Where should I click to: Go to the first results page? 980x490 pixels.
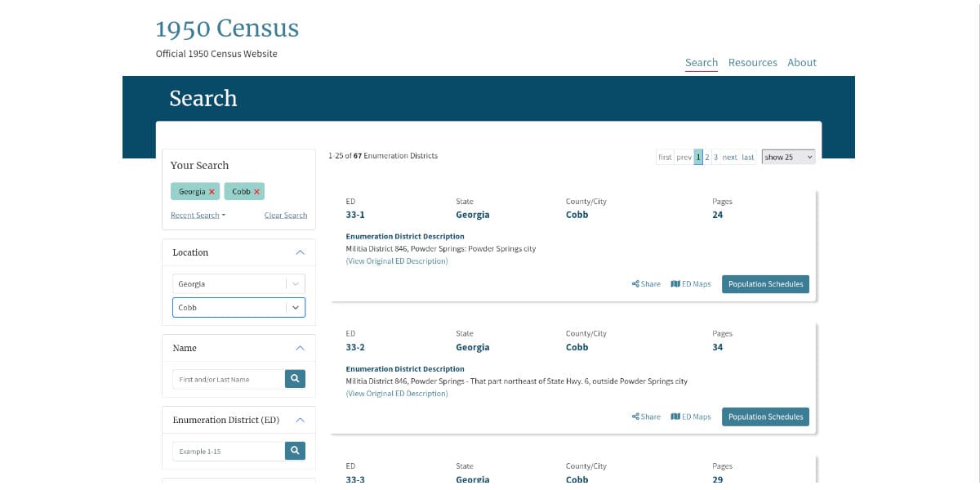coord(666,157)
